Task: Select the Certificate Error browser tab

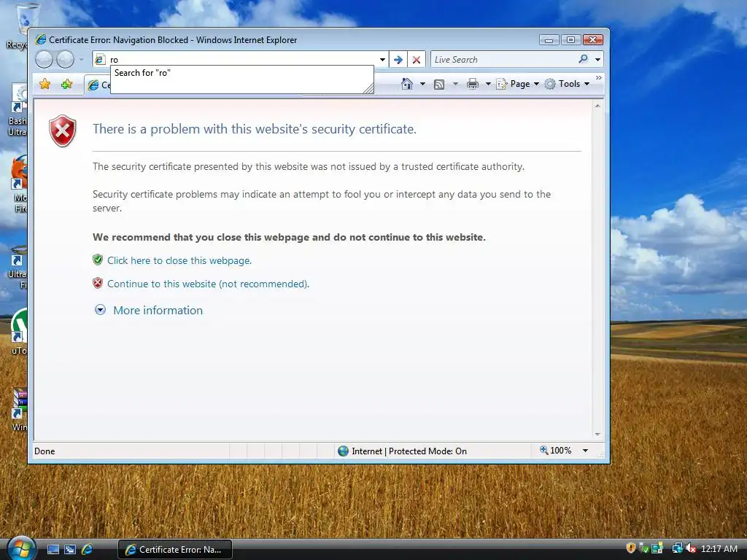Action: pyautogui.click(x=98, y=85)
